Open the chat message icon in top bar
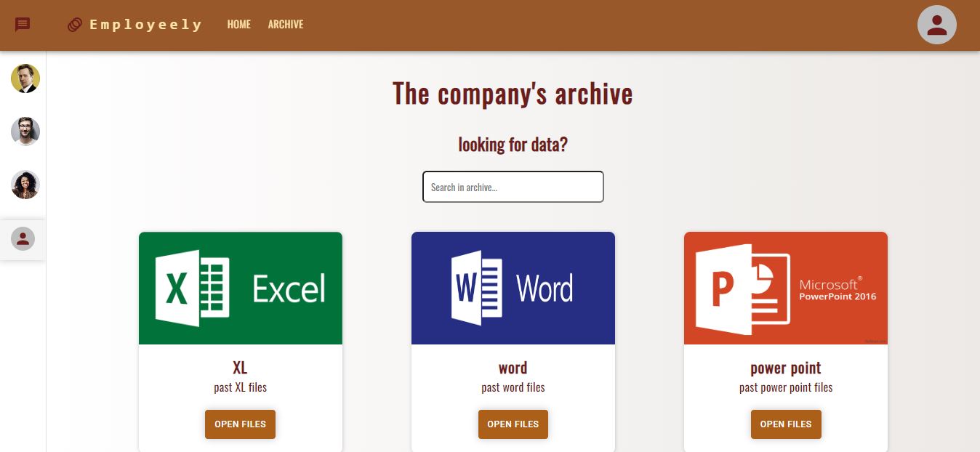The height and width of the screenshot is (452, 980). 23,25
